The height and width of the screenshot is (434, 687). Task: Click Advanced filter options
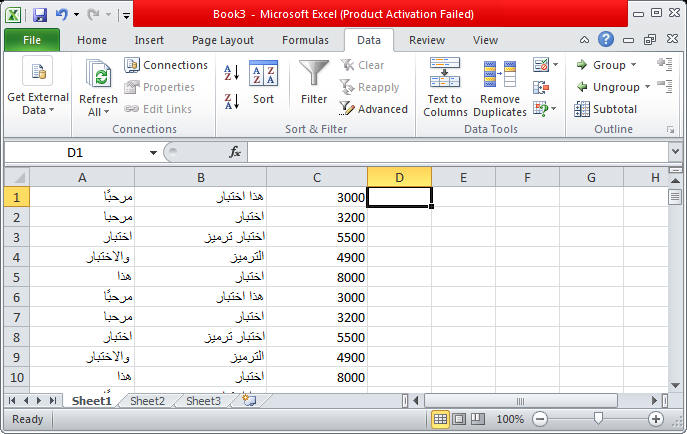coord(374,109)
